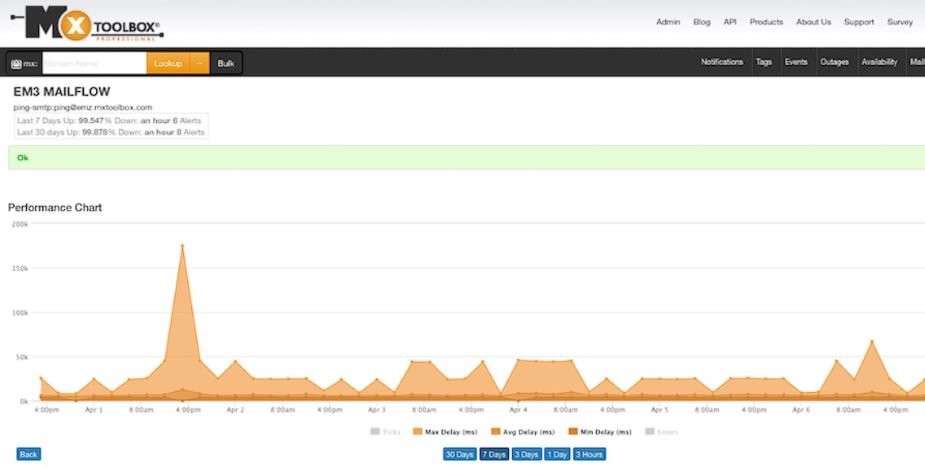Switch to the Events tab
The height and width of the screenshot is (468, 925).
pyautogui.click(x=796, y=62)
